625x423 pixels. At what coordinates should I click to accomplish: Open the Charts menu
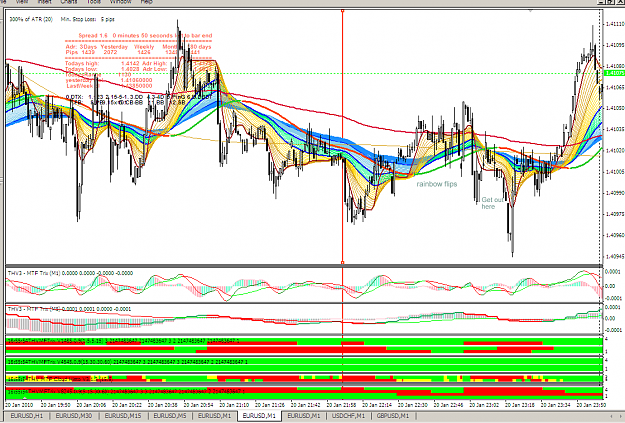point(69,2)
